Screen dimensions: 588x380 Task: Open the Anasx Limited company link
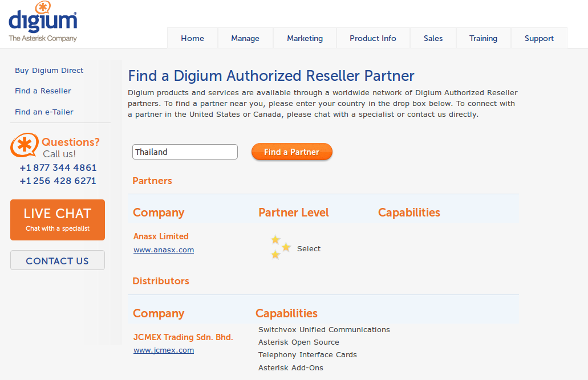point(161,236)
